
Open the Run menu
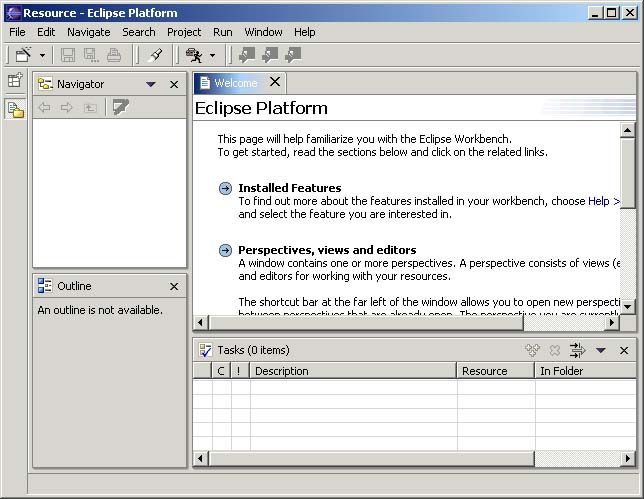click(x=223, y=32)
